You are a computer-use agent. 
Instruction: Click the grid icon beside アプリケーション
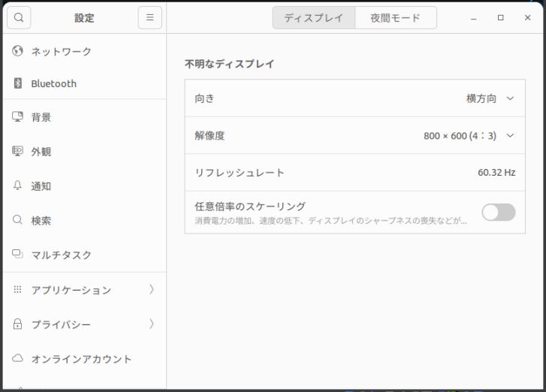pyautogui.click(x=17, y=289)
